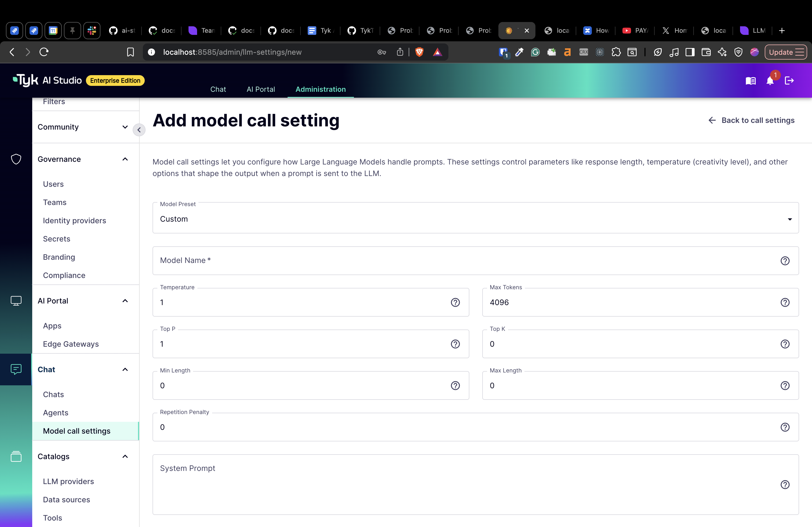Click the logout icon top right
This screenshot has width=812, height=527.
[x=790, y=81]
